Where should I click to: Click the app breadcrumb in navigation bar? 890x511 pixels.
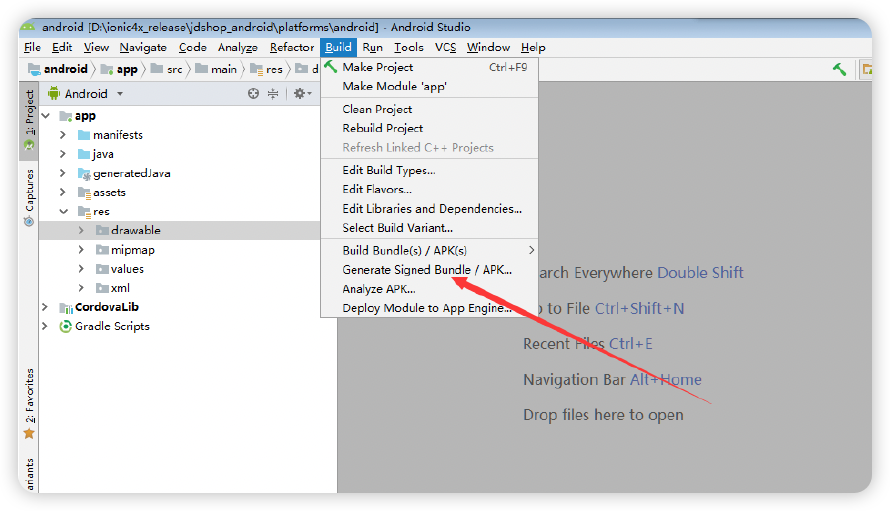point(127,69)
